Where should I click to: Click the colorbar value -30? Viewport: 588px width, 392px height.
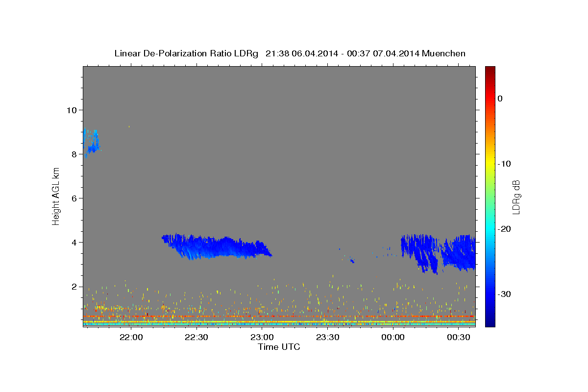504,294
